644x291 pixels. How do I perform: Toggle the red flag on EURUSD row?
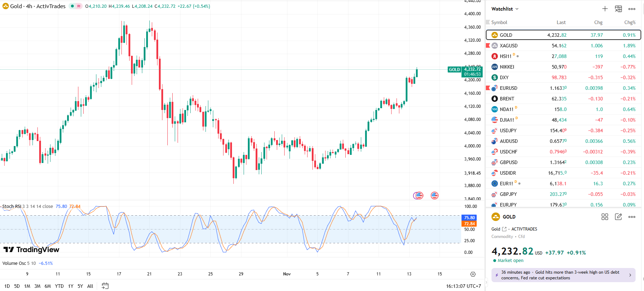[488, 88]
